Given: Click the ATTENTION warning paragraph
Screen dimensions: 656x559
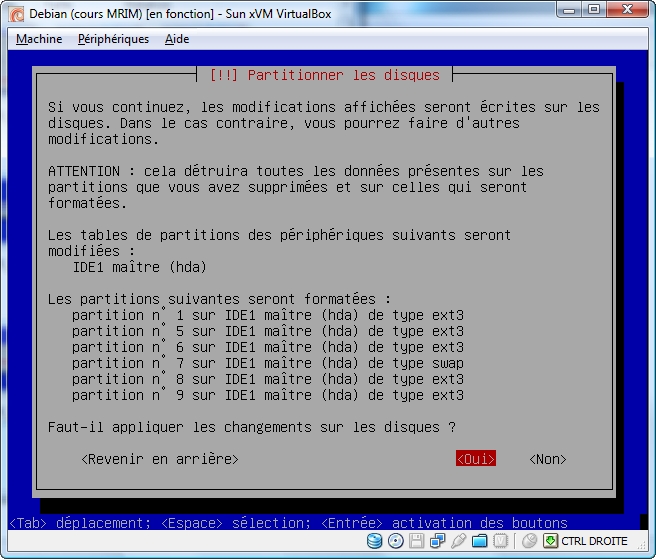Looking at the screenshot, I should pos(295,187).
